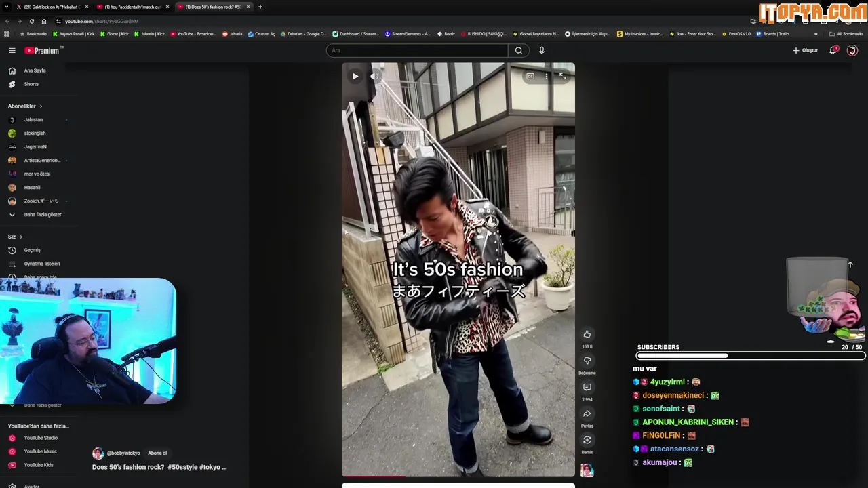The image size is (868, 488).
Task: Like the Short with thumbs up
Action: (587, 334)
